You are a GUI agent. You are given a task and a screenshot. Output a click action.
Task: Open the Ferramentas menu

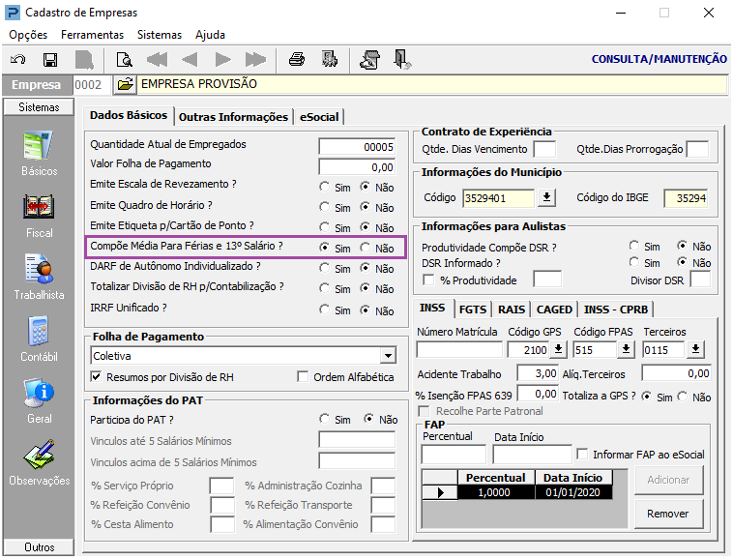[92, 35]
